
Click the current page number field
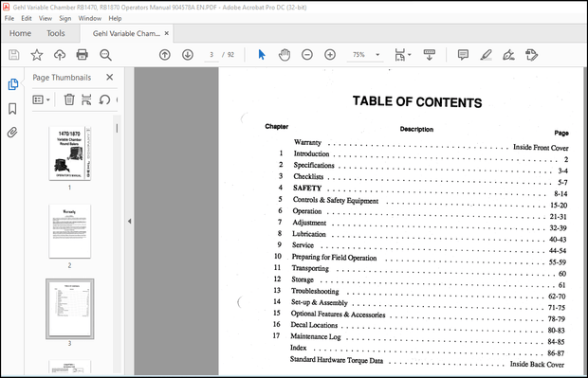[x=211, y=55]
